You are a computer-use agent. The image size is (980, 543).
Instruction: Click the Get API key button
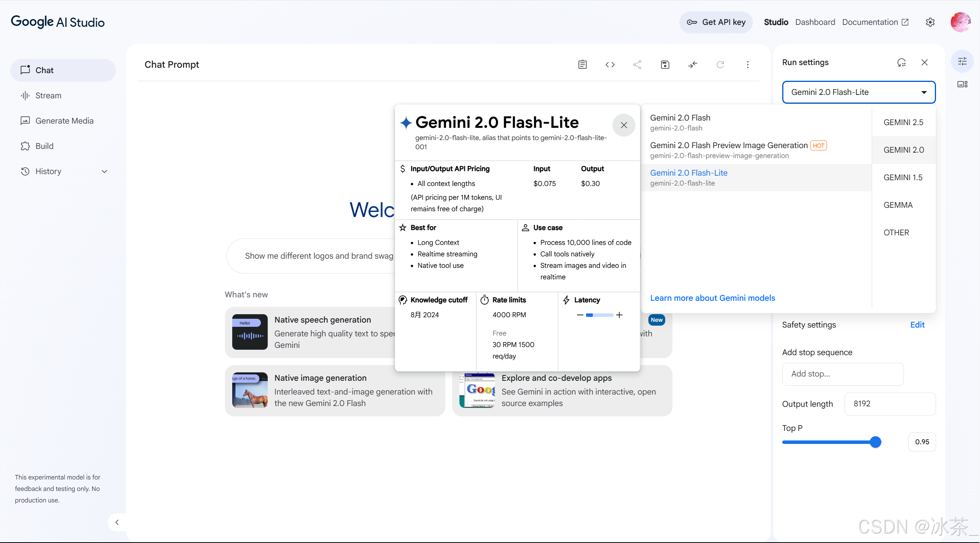pos(716,22)
